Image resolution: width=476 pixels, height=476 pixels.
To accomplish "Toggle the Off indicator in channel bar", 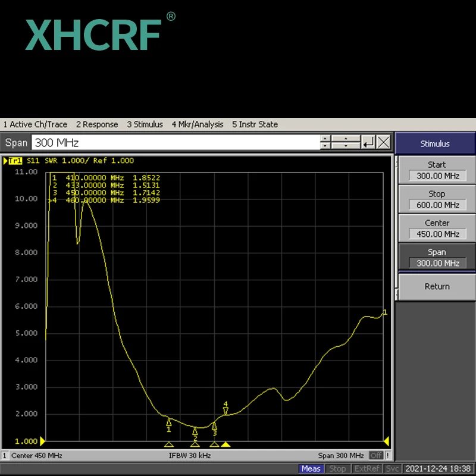I will [x=376, y=455].
